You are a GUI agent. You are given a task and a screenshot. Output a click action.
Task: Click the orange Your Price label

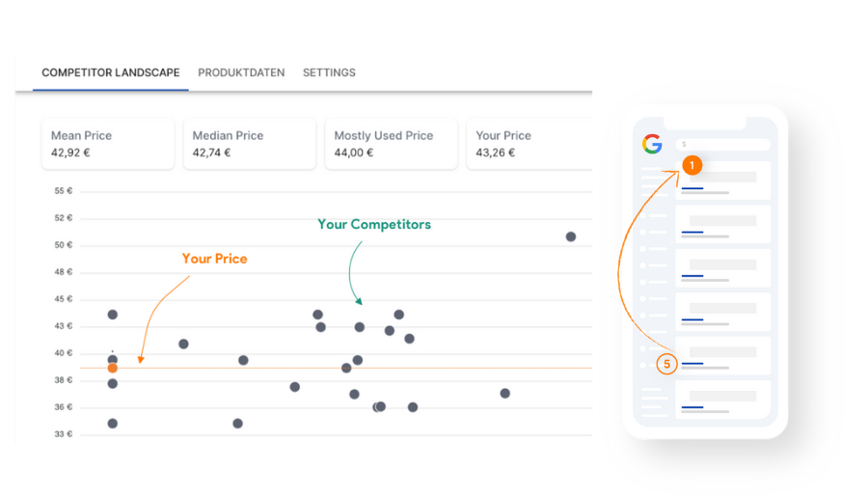(x=215, y=259)
